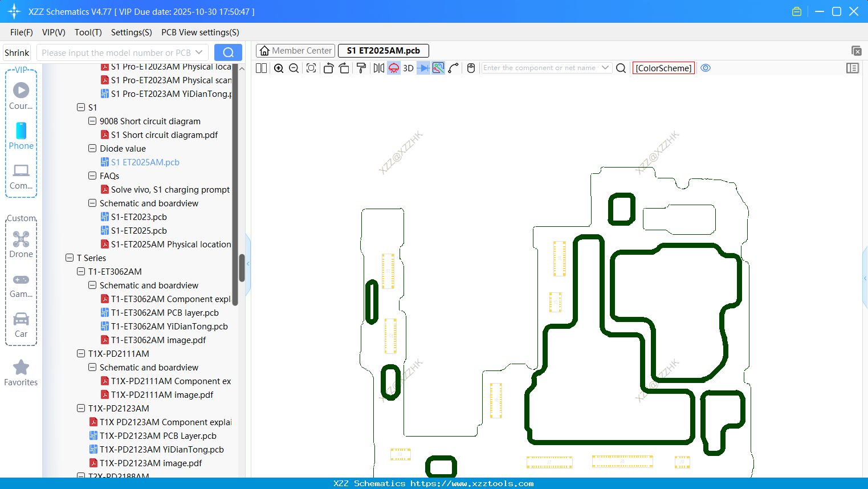The width and height of the screenshot is (868, 489).
Task: Open component or net name dropdown arrow
Action: pos(605,68)
